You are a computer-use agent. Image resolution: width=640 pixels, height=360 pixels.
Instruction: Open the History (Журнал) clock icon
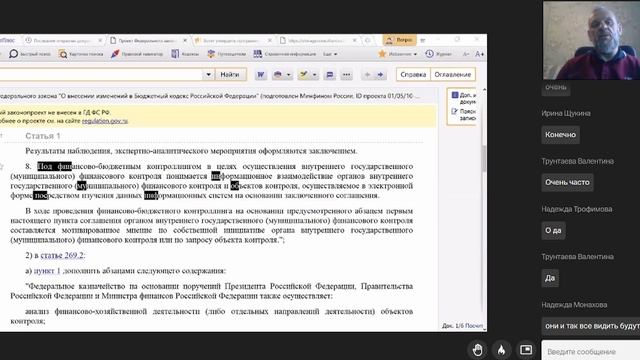click(438, 54)
